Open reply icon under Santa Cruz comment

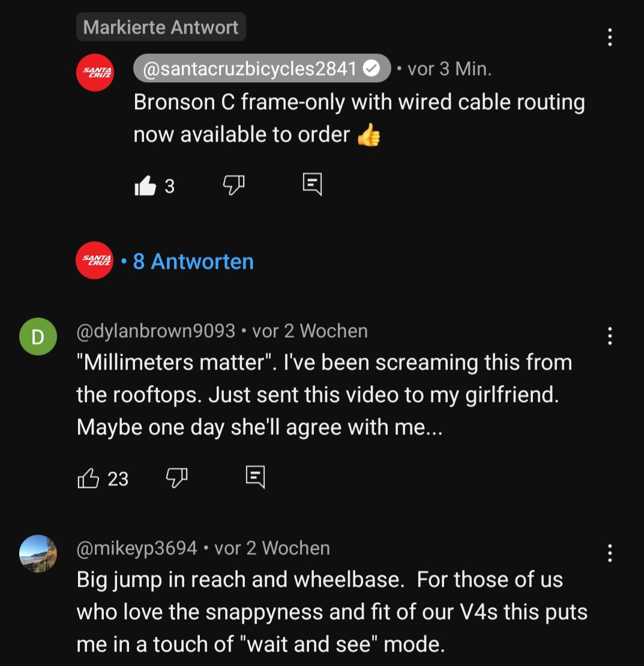click(312, 185)
